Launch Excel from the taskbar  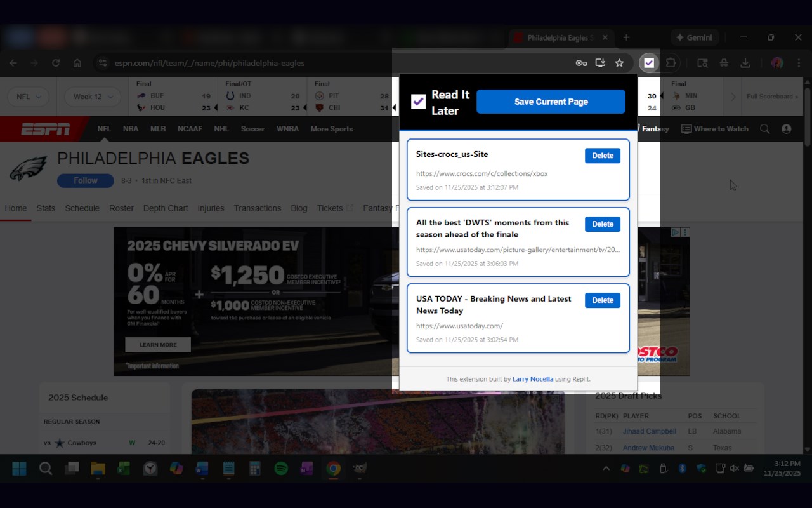pyautogui.click(x=124, y=469)
